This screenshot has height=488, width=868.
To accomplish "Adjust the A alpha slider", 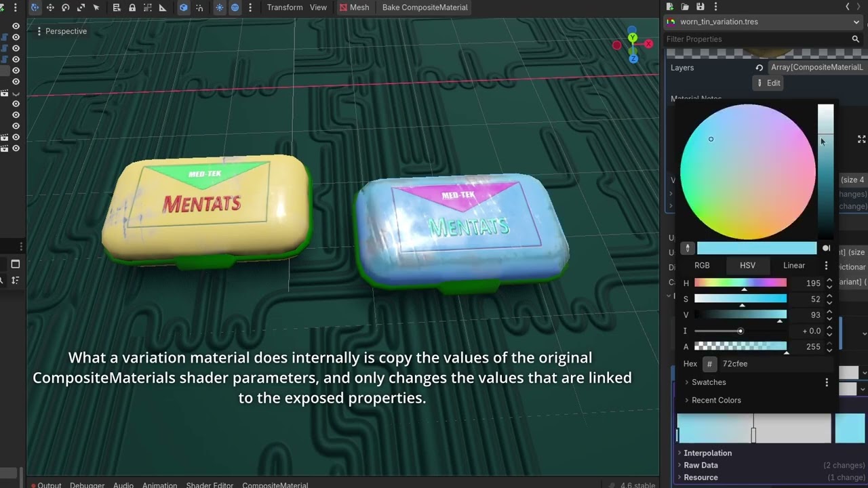I will point(741,347).
